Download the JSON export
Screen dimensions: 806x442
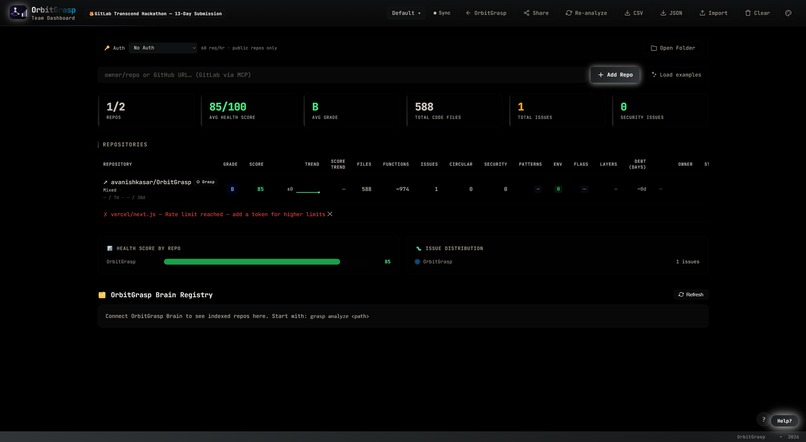click(x=671, y=13)
